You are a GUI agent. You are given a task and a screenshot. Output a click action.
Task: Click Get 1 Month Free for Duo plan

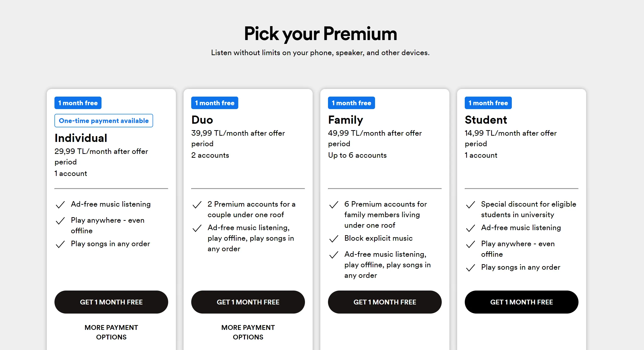pyautogui.click(x=248, y=302)
